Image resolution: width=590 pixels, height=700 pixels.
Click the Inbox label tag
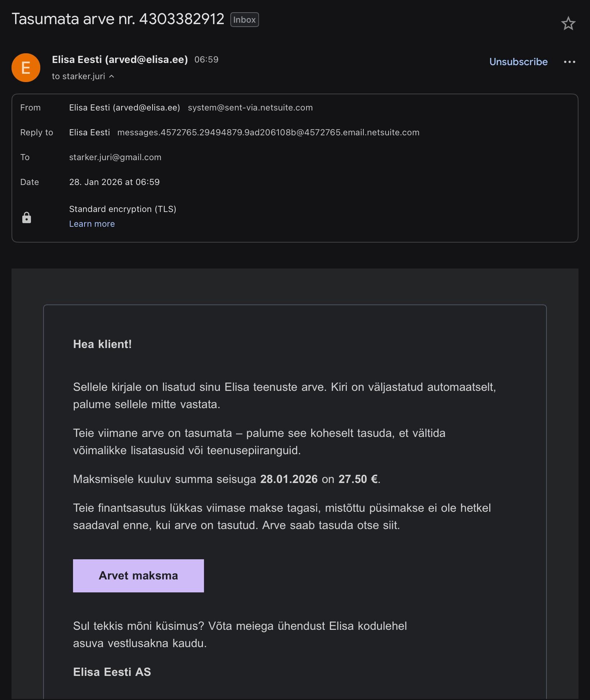244,20
